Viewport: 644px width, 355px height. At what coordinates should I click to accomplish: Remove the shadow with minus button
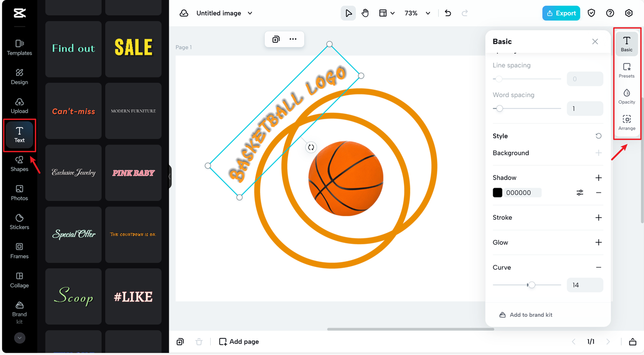coord(598,193)
